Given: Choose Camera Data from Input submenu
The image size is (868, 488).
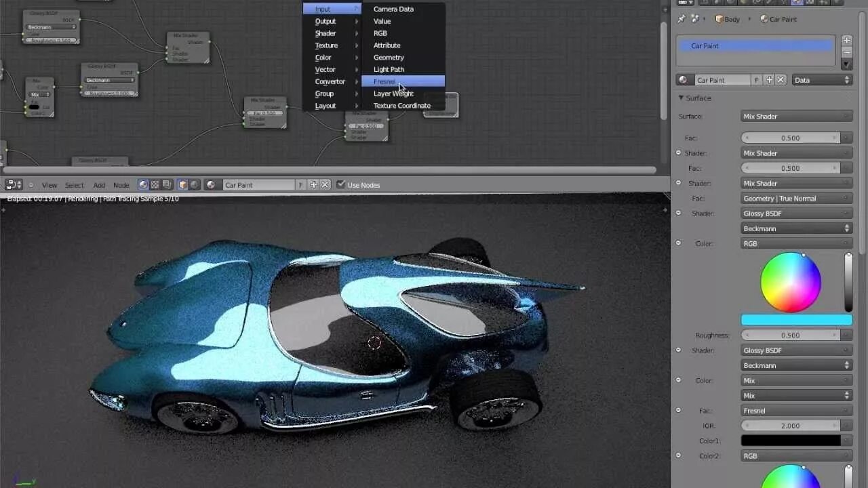Looking at the screenshot, I should pyautogui.click(x=403, y=9).
